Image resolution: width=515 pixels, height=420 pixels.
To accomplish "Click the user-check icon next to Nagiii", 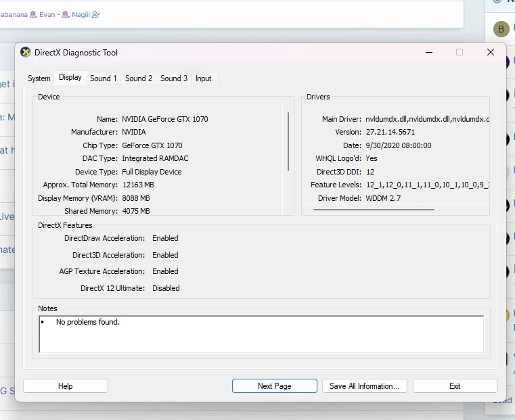I will click(96, 14).
